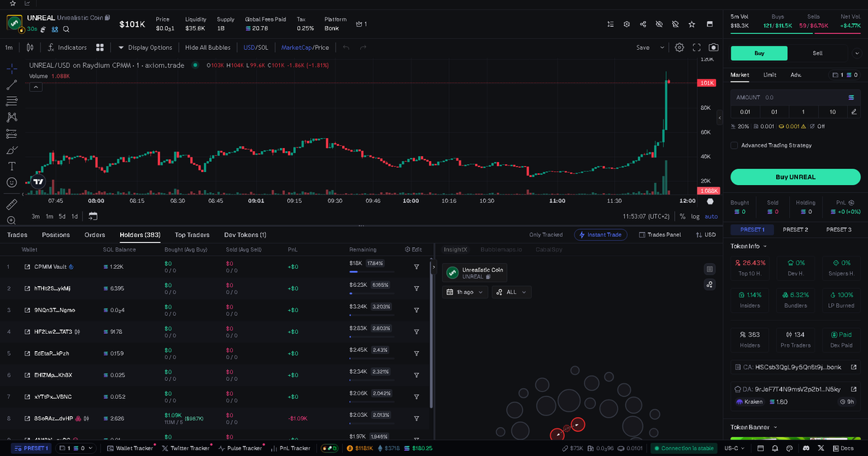Screen dimensions: 868x456
Task: Toggle percent scale on chart
Action: point(682,216)
